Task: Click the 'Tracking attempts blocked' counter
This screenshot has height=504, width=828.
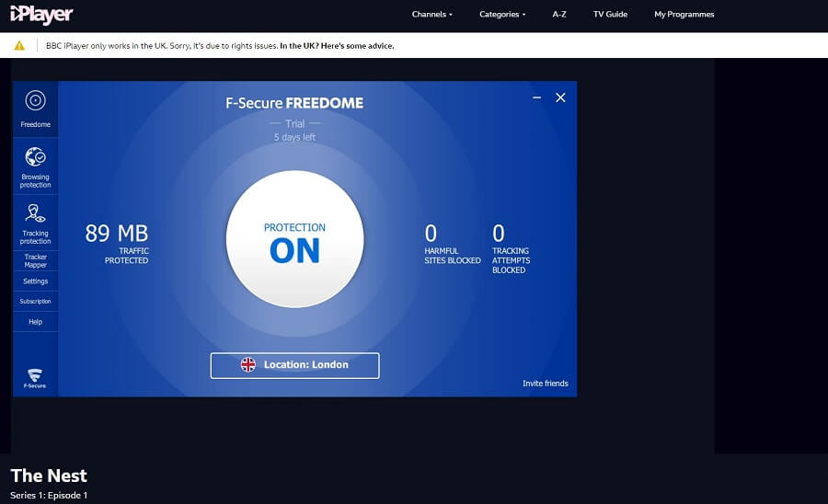Action: (x=512, y=248)
